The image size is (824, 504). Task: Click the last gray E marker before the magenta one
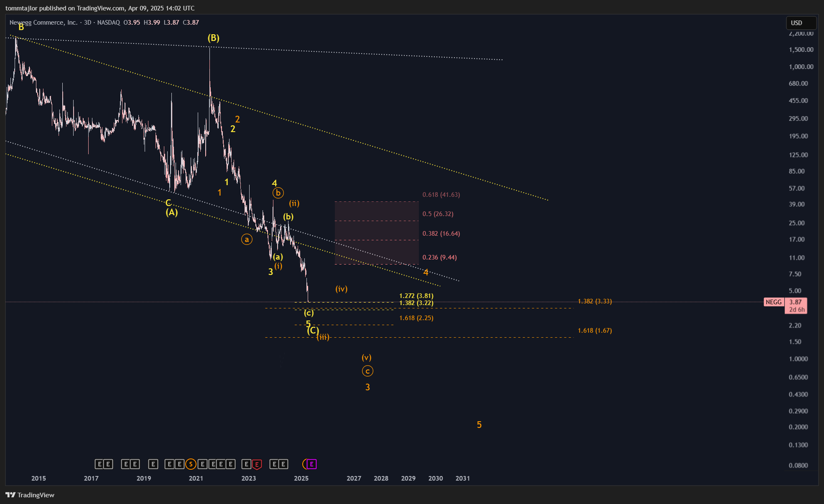(x=283, y=464)
